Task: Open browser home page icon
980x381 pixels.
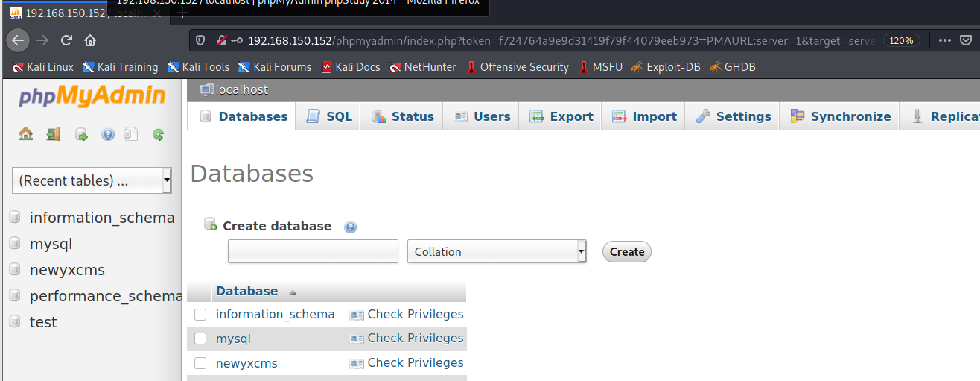Action: point(90,40)
